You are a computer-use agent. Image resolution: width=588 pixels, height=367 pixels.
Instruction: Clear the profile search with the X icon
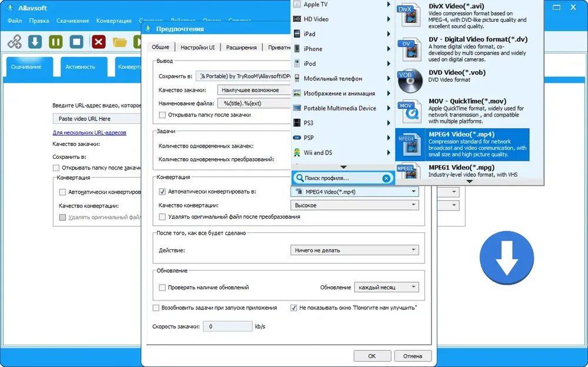point(386,178)
